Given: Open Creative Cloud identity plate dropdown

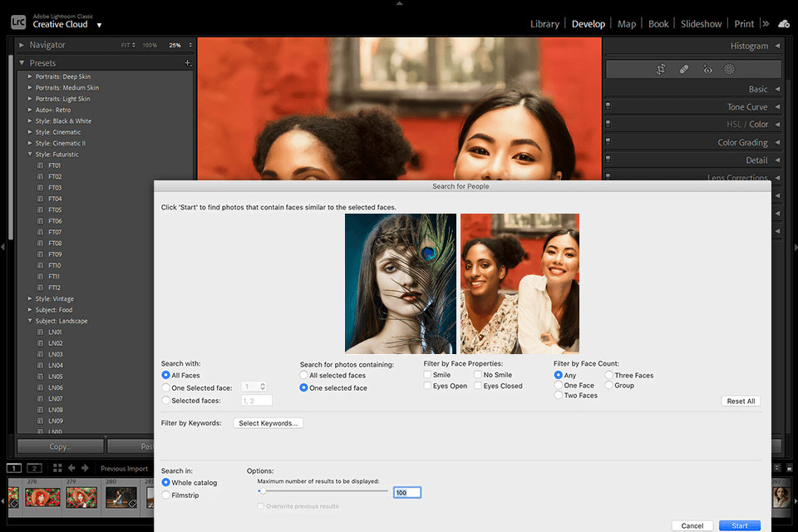Looking at the screenshot, I should pyautogui.click(x=99, y=25).
